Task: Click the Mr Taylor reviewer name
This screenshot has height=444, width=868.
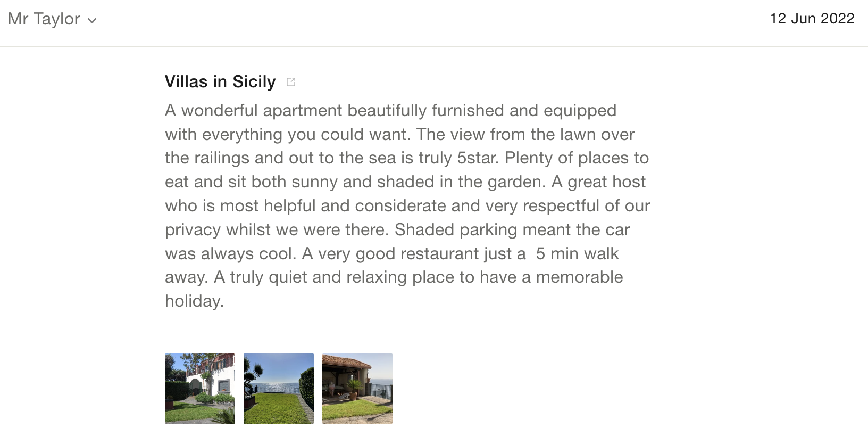Action: click(44, 19)
